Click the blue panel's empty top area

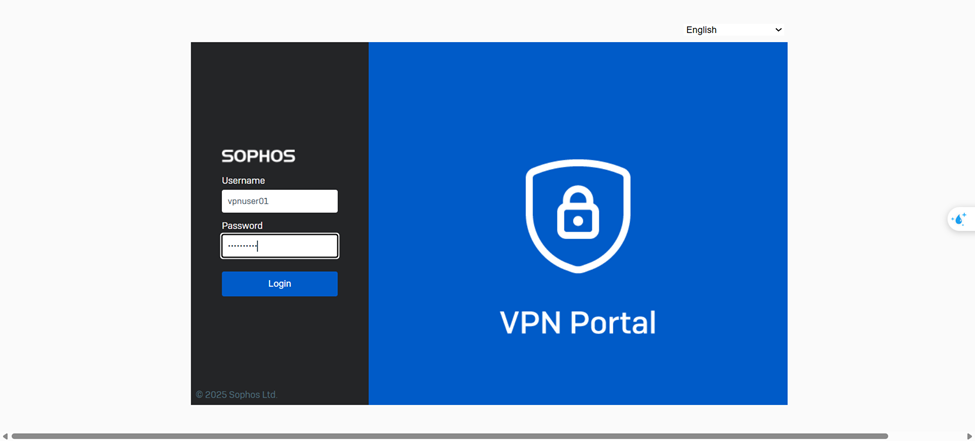tap(578, 90)
